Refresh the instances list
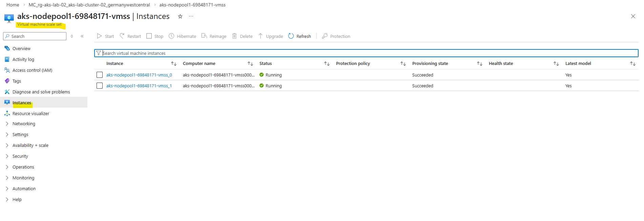This screenshot has width=644, height=221. (299, 36)
